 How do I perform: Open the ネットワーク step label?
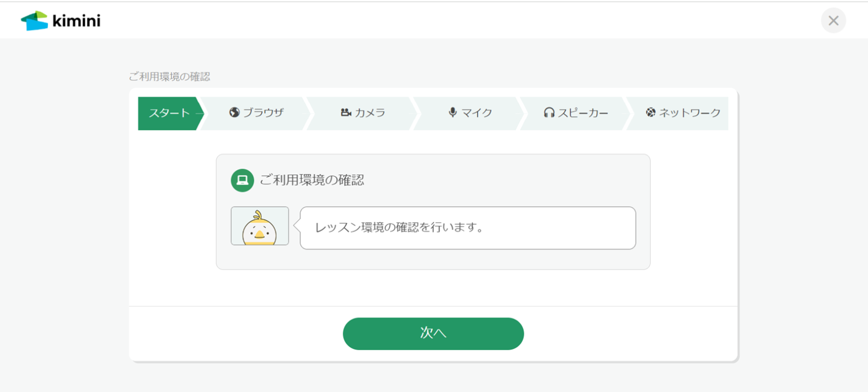click(689, 113)
